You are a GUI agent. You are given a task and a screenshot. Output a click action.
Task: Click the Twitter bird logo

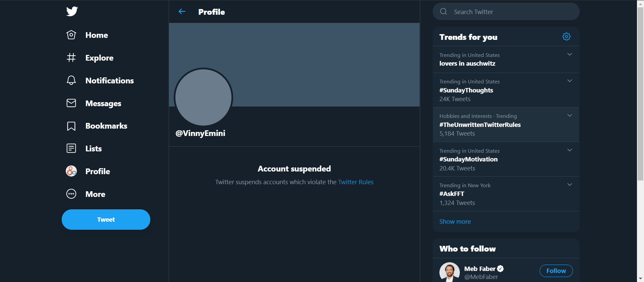coord(72,11)
